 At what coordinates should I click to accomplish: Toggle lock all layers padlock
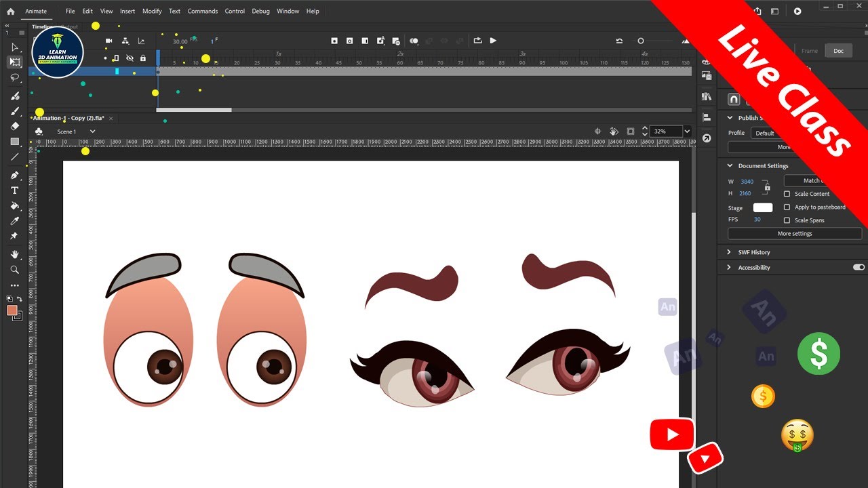click(142, 58)
